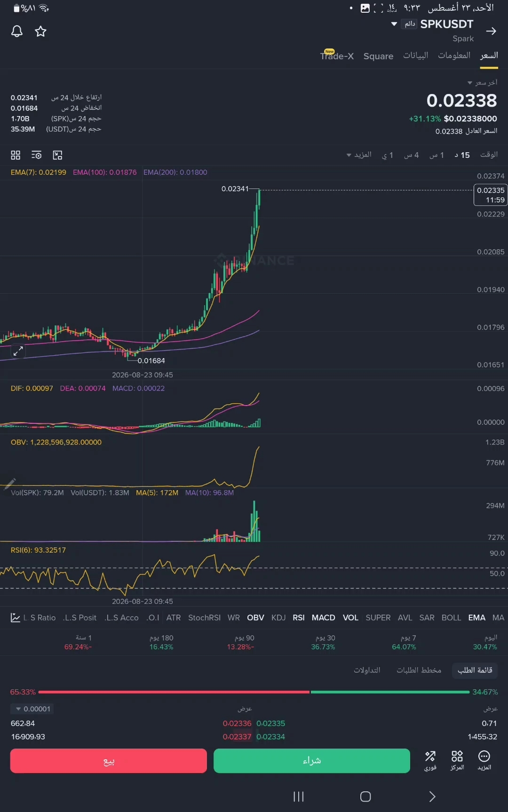Screen dimensions: 508x812
Task: Select ask price 0.02336
Action: click(237, 723)
